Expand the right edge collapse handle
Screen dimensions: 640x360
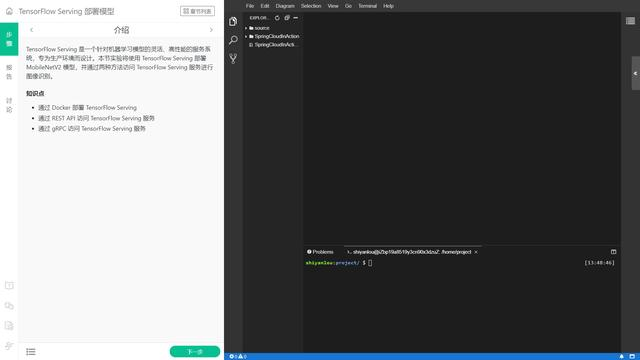pos(636,73)
